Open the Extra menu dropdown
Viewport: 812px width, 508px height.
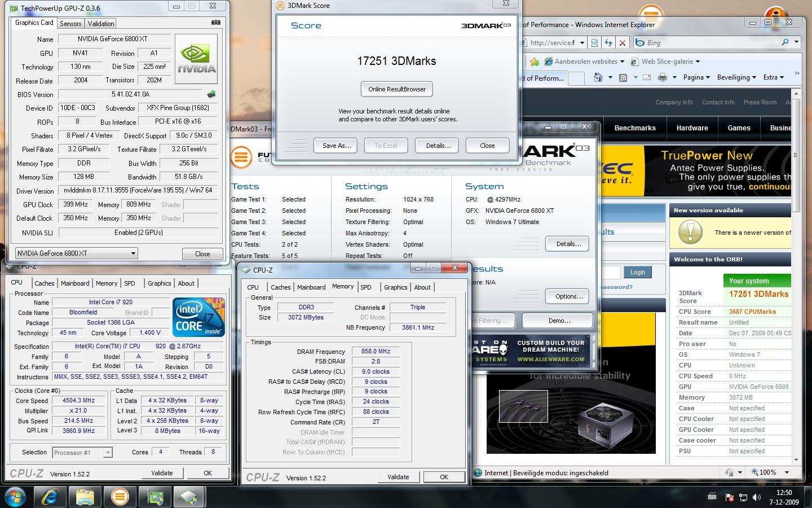click(773, 77)
